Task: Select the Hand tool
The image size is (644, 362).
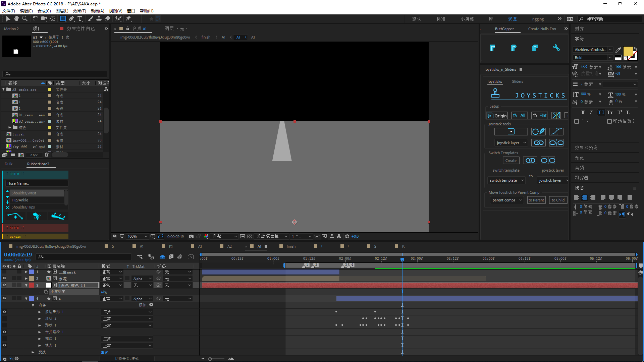Action: click(16, 19)
